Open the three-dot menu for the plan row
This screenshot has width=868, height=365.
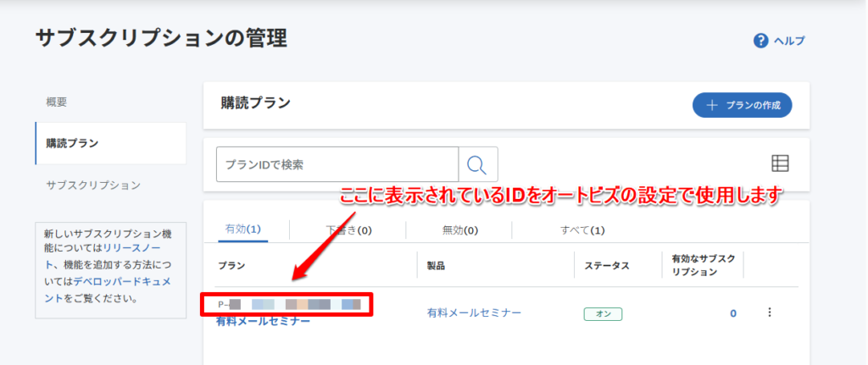click(770, 312)
